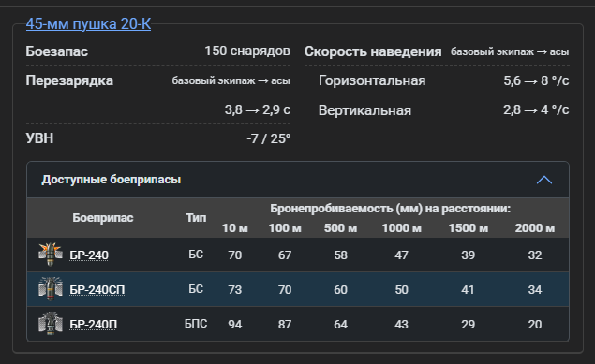Select БР-240П penetration 43 at 1000 м

pos(401,324)
